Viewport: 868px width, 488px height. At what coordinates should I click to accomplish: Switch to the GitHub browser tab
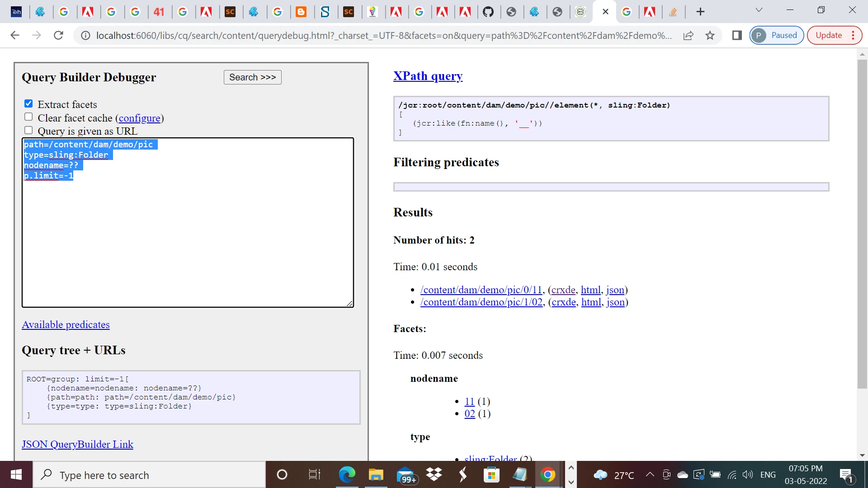488,12
